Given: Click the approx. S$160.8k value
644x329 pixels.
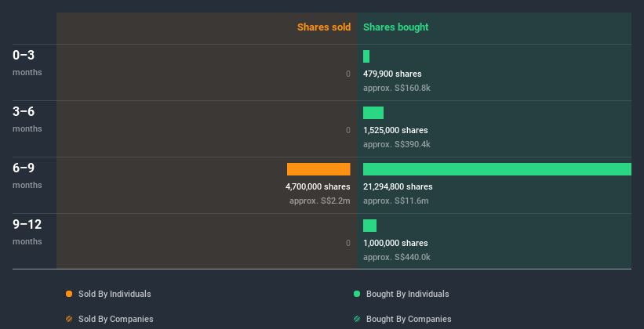Looking at the screenshot, I should [x=397, y=88].
